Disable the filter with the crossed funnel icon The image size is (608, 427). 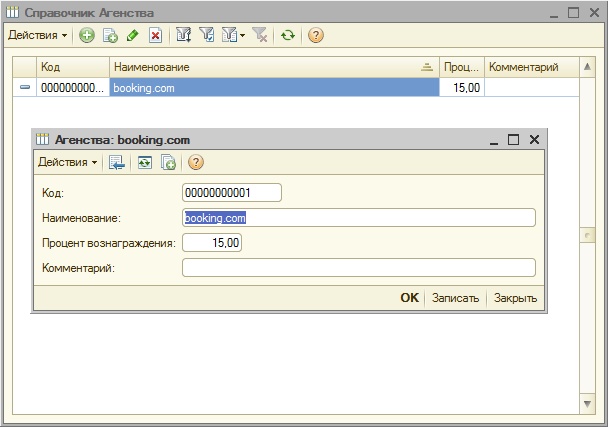[x=260, y=35]
